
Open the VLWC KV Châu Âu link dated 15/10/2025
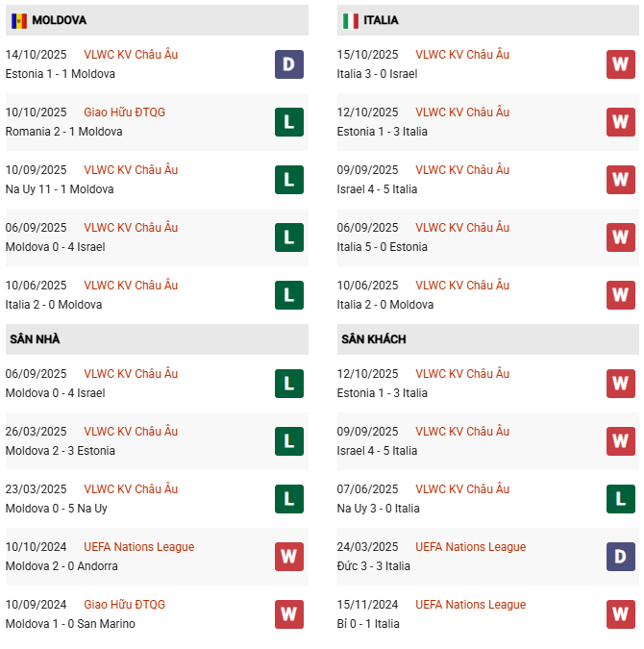pos(462,55)
